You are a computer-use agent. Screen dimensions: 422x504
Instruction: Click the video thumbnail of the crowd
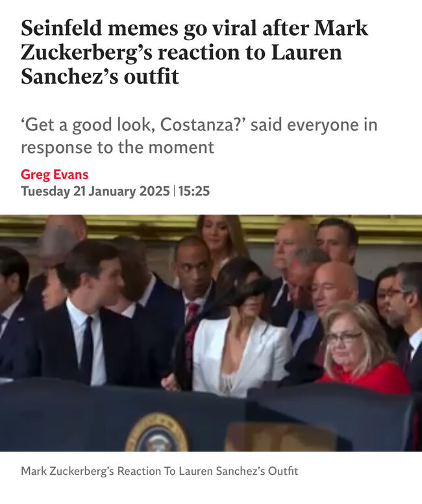(211, 333)
